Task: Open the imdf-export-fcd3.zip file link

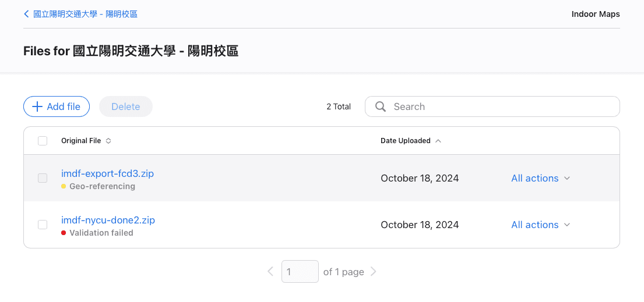Action: tap(107, 173)
